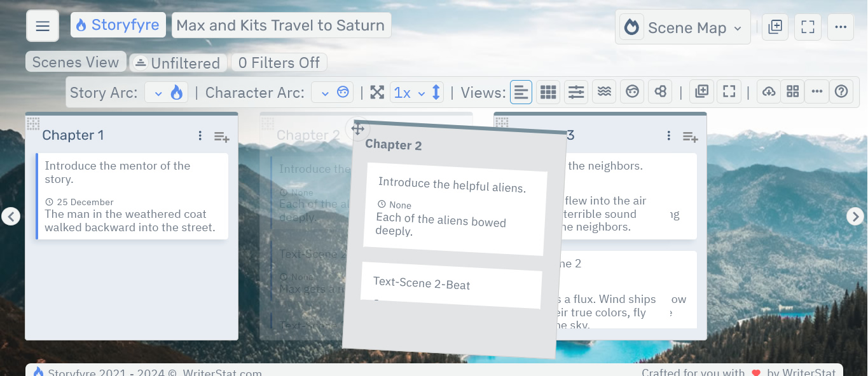Open Chapter 1 three-dot options menu

pyautogui.click(x=200, y=136)
